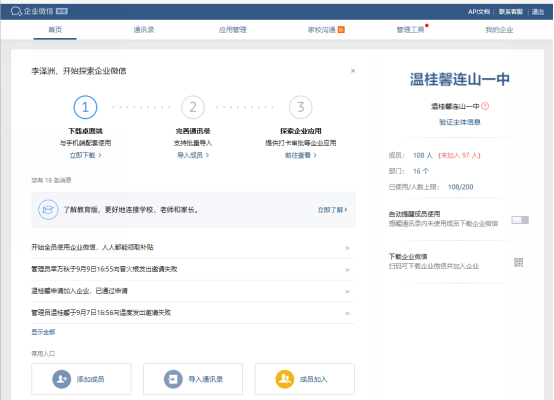Select the step 3 circle icon
This screenshot has width=554, height=400.
coord(301,107)
